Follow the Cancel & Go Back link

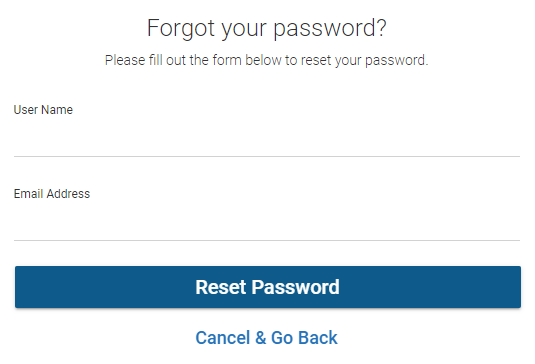(266, 338)
